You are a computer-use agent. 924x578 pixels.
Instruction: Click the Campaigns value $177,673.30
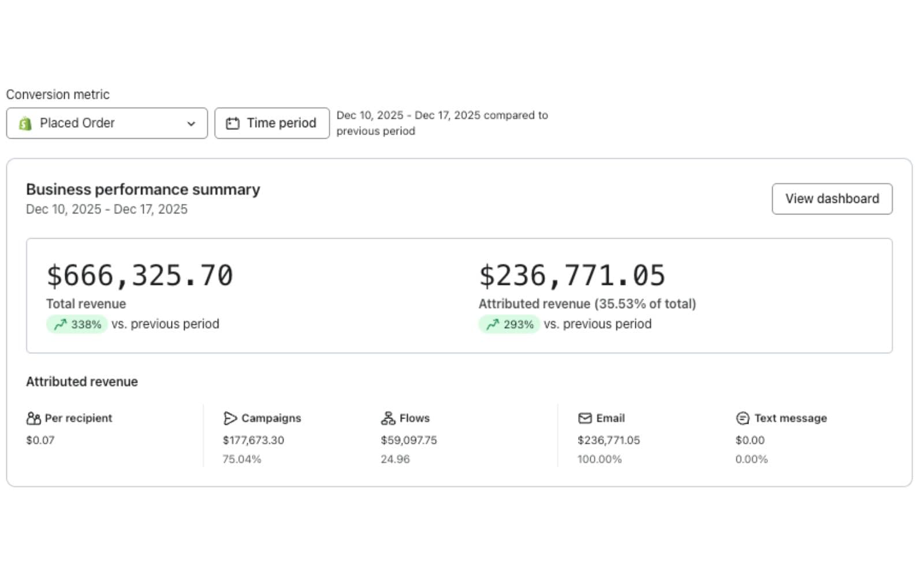coord(254,439)
